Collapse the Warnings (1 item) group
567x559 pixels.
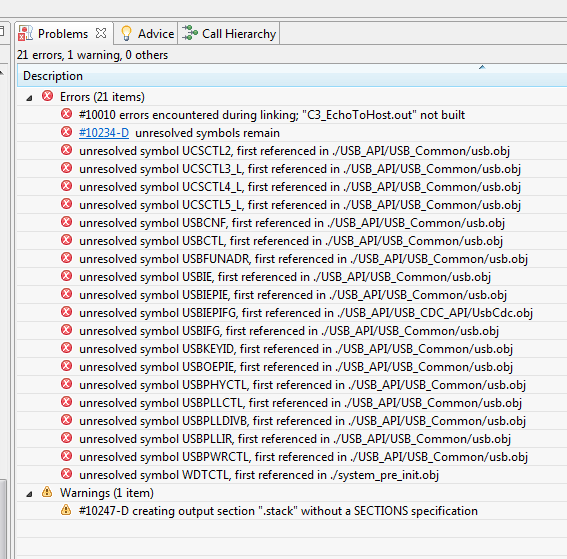tap(30, 494)
